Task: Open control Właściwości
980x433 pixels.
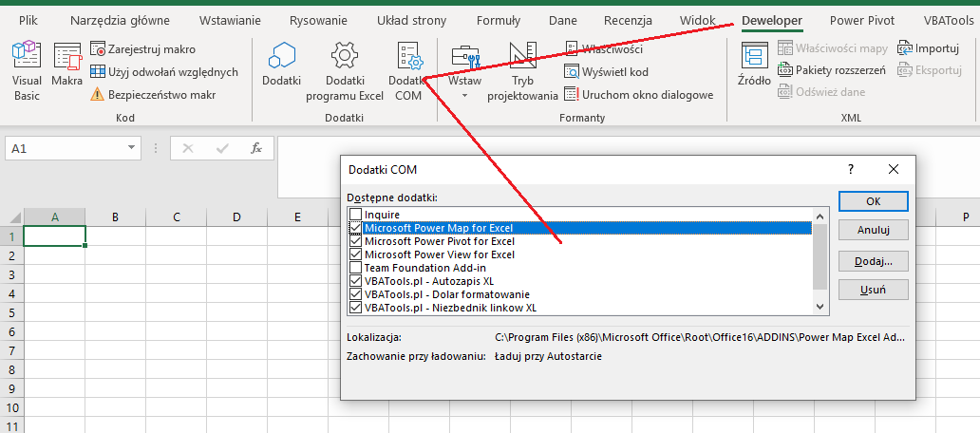Action: pyautogui.click(x=604, y=48)
